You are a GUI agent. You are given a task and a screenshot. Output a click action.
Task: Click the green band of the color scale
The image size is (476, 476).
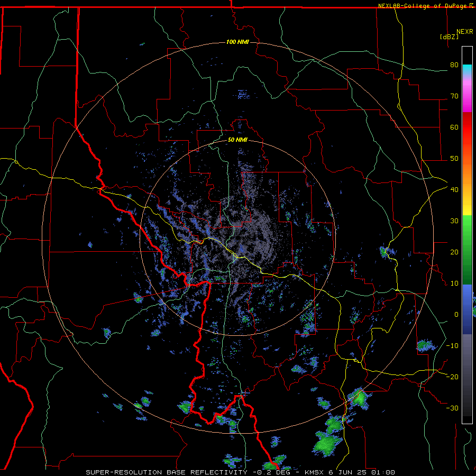click(x=467, y=250)
